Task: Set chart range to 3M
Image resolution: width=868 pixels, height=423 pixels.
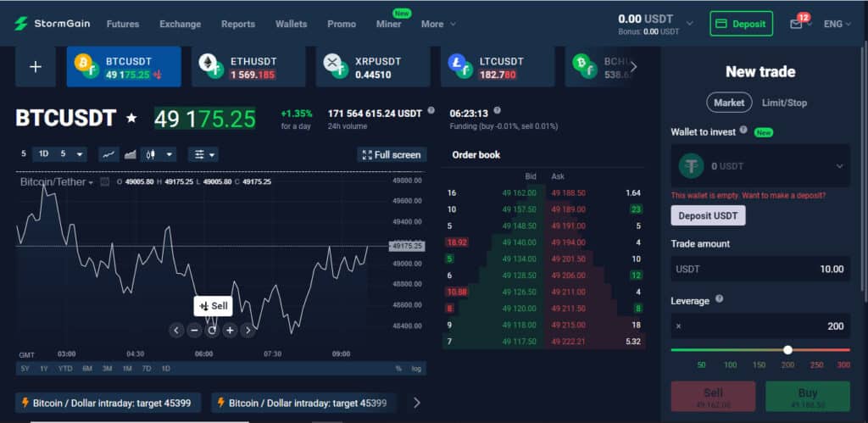Action: [x=108, y=369]
